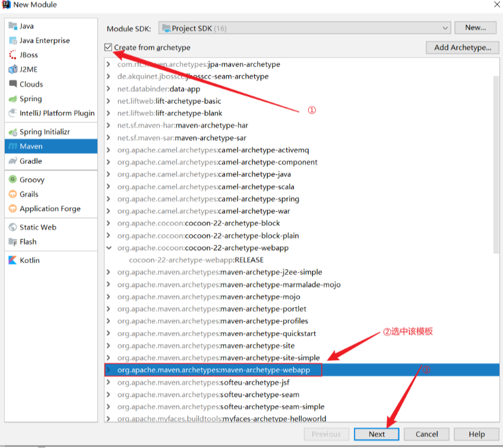The width and height of the screenshot is (503, 448).
Task: Click the JBoss icon in sidebar
Action: click(x=13, y=55)
